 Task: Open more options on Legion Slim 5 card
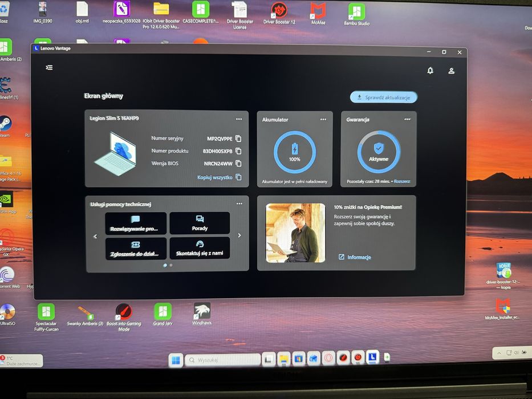coord(239,119)
